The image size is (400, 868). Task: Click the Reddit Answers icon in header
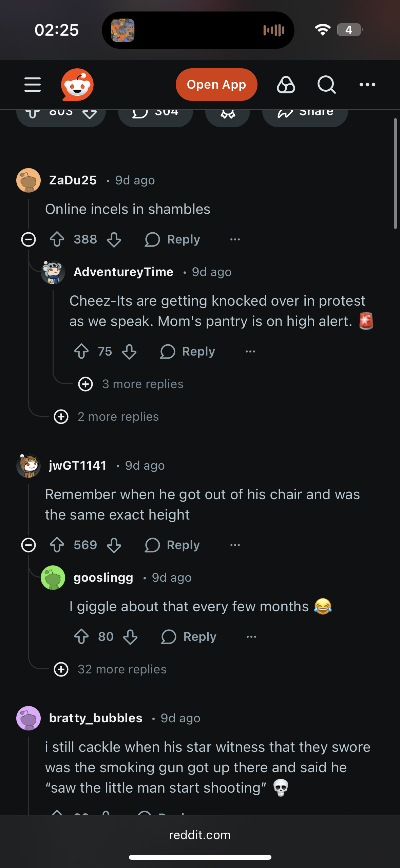click(286, 85)
